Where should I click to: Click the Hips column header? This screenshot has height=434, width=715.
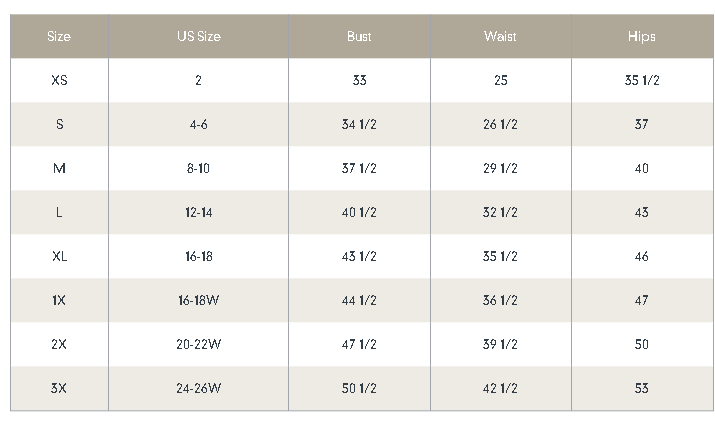pyautogui.click(x=641, y=37)
